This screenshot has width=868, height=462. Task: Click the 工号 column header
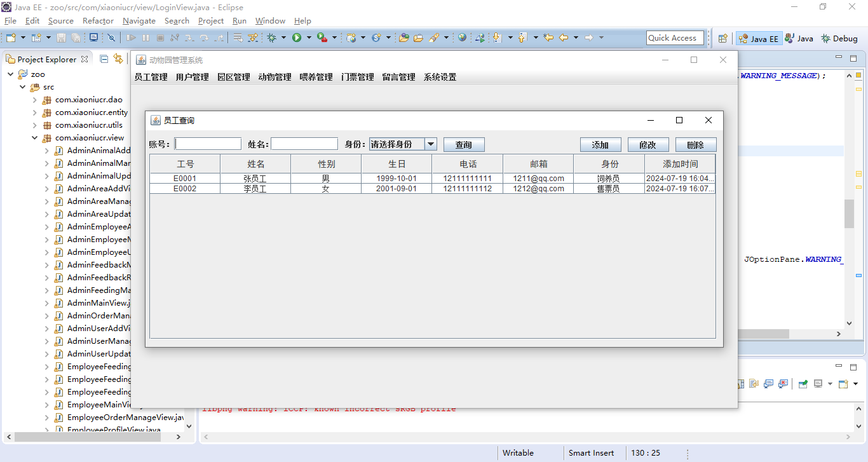[185, 164]
